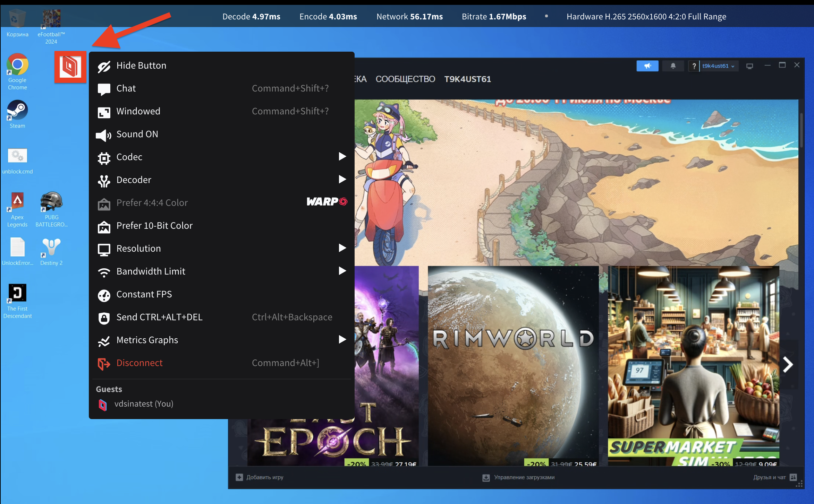The image size is (814, 504).
Task: Select the UnlockError file icon
Action: click(x=17, y=252)
